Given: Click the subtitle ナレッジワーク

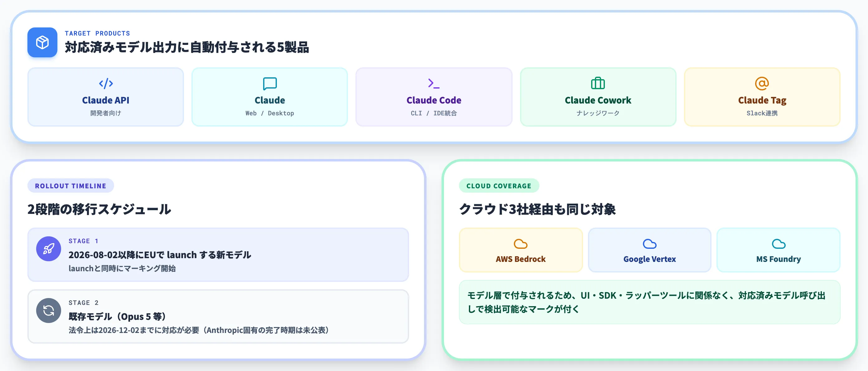Looking at the screenshot, I should (598, 113).
